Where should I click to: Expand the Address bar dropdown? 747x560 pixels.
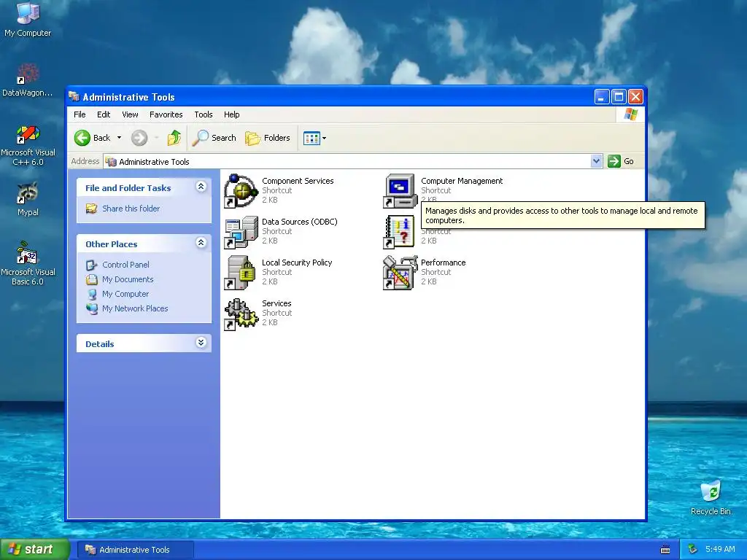click(597, 161)
